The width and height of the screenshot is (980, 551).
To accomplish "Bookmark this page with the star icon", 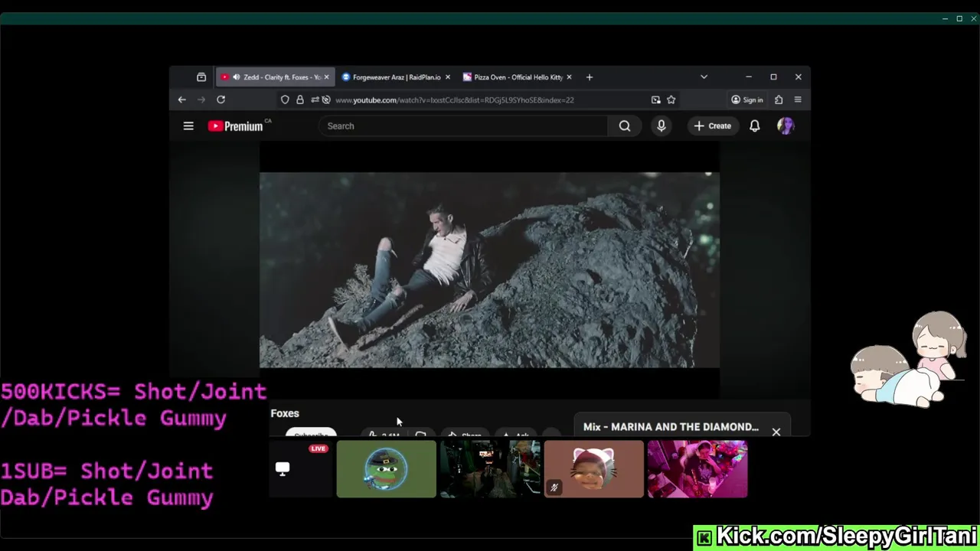I will pos(671,99).
